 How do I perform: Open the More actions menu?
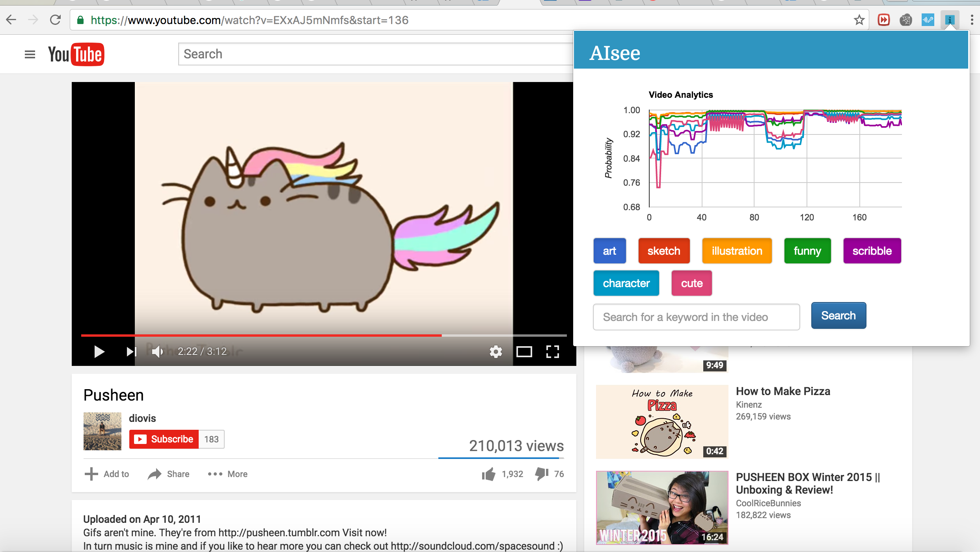[228, 474]
